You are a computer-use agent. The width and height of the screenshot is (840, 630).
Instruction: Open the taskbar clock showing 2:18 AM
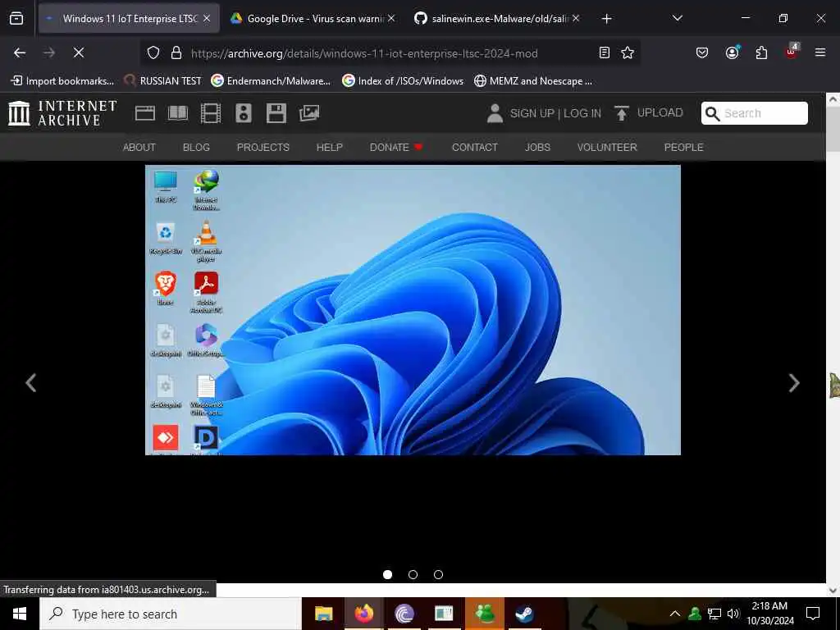769,614
